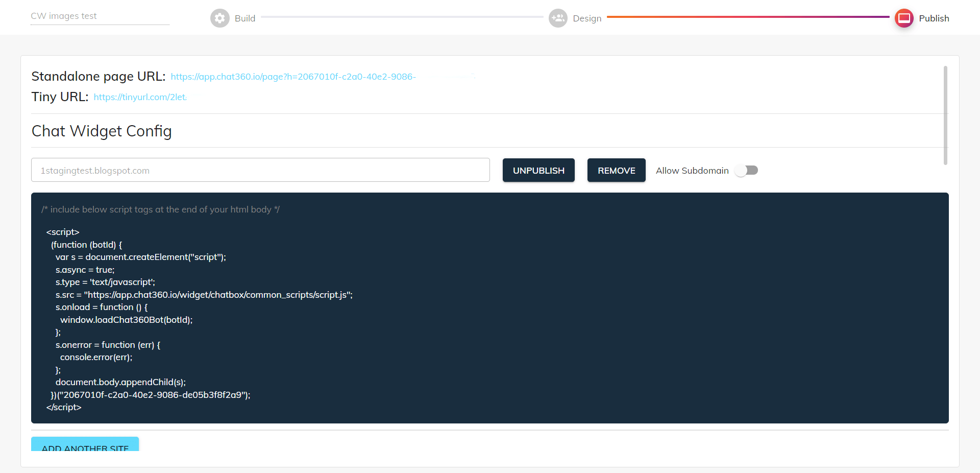Screen dimensions: 980x473
Task: Click the Publish step red icon
Action: [904, 18]
